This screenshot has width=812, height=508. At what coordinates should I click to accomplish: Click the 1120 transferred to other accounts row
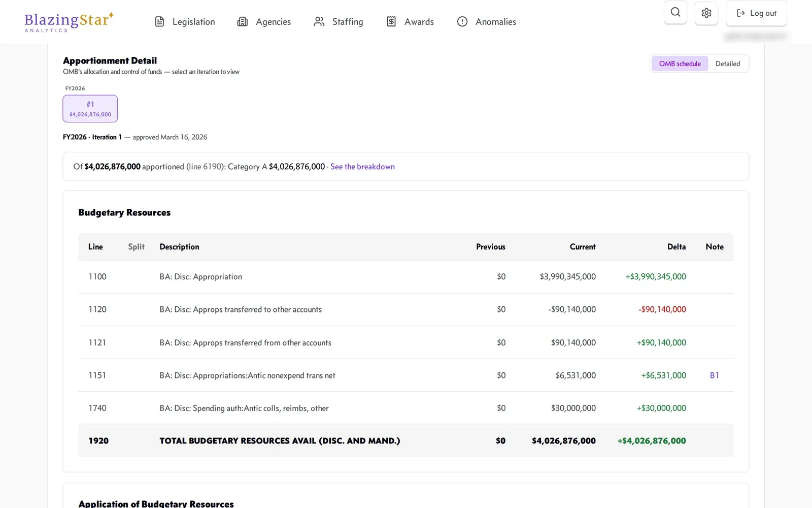coord(405,309)
